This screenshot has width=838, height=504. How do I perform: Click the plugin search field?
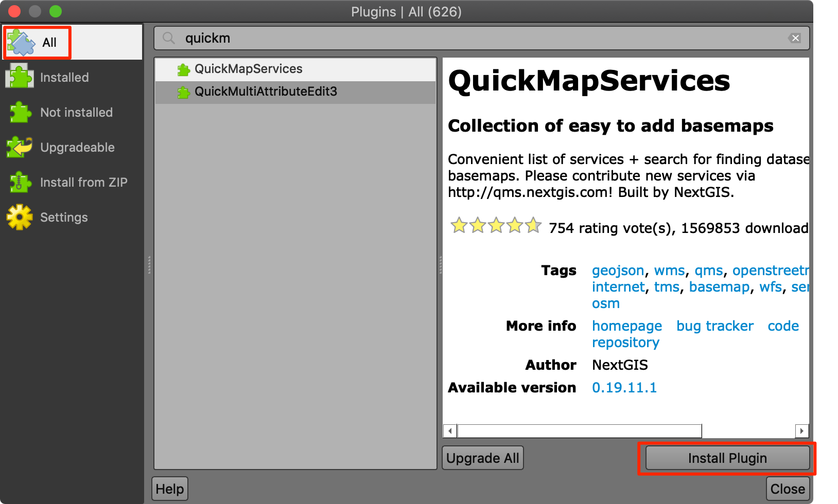coord(482,38)
